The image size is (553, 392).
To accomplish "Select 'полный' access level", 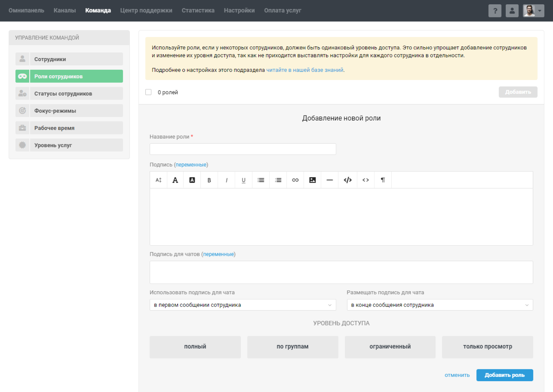I will click(195, 347).
